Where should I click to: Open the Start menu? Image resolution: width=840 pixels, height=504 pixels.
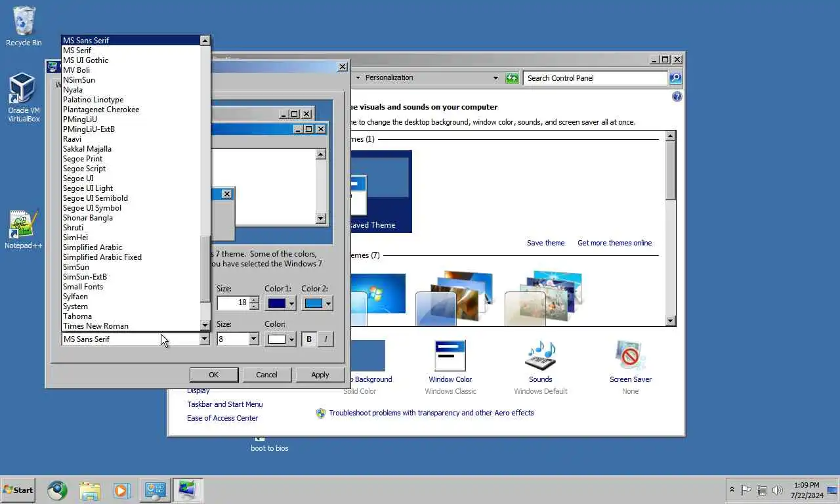tap(18, 490)
